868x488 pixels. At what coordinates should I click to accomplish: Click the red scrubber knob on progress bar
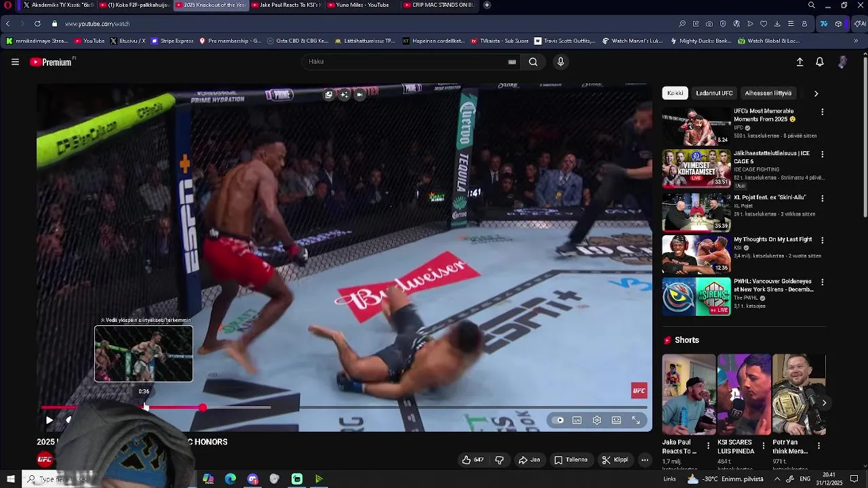[203, 407]
